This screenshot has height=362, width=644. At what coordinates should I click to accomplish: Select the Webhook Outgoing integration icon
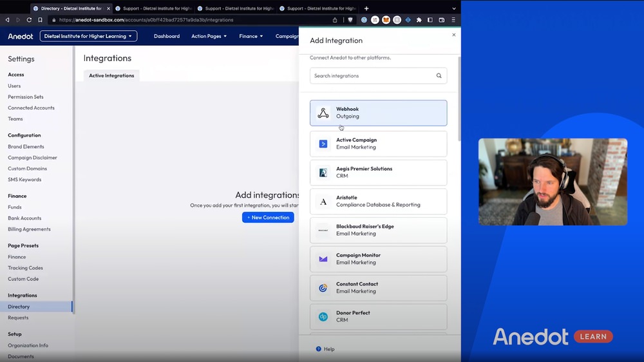click(323, 113)
